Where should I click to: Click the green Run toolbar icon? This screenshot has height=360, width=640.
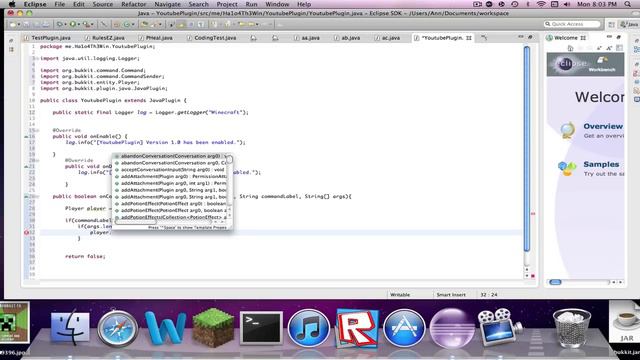pyautogui.click(x=73, y=24)
